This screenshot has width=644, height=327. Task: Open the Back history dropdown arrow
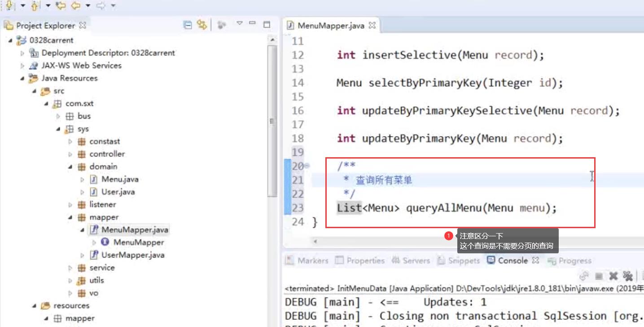[x=88, y=6]
